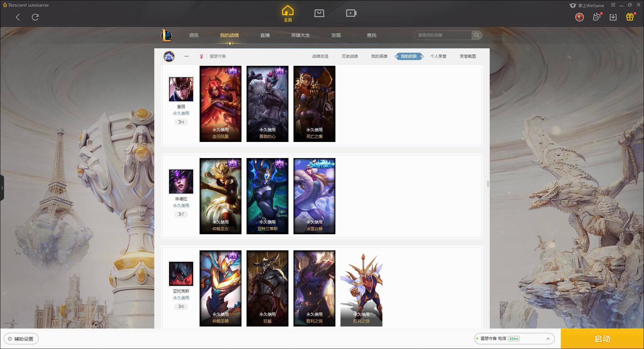Open the 狂鲨 skin card
Viewport: 644px width, 349px height.
tap(267, 288)
